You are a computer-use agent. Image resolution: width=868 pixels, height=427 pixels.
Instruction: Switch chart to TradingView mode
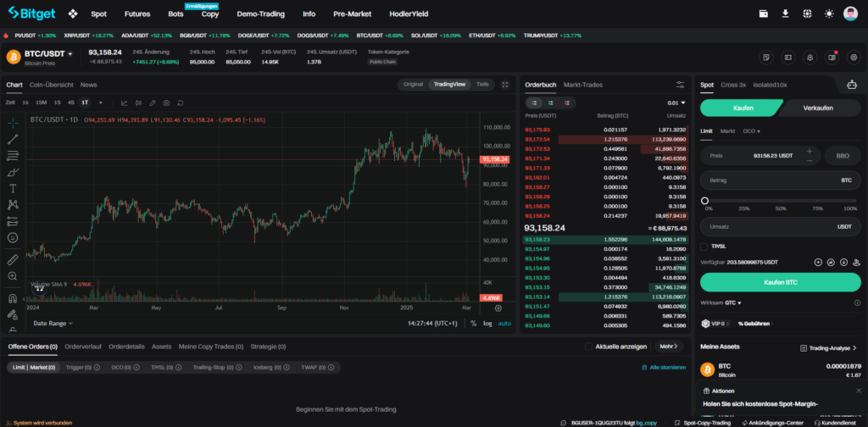449,85
